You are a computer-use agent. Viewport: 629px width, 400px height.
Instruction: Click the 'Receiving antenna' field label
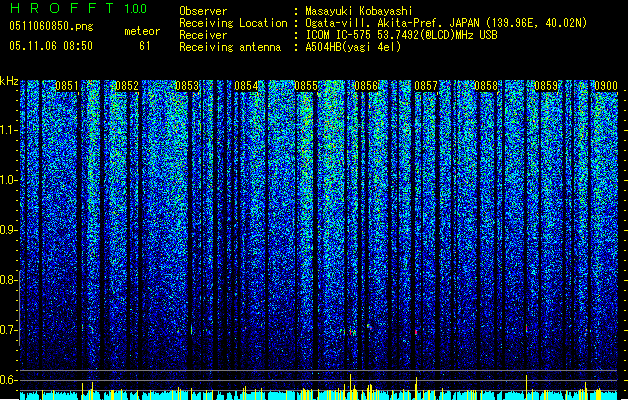(x=230, y=47)
